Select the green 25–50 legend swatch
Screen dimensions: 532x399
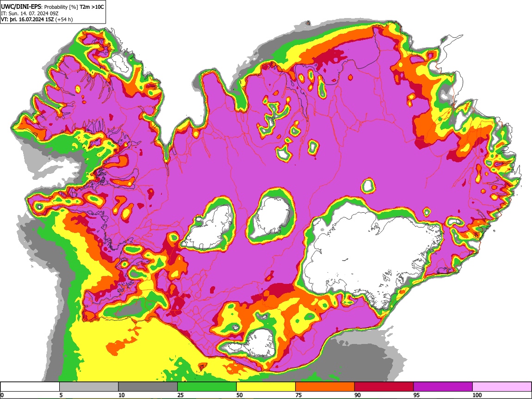pos(207,387)
